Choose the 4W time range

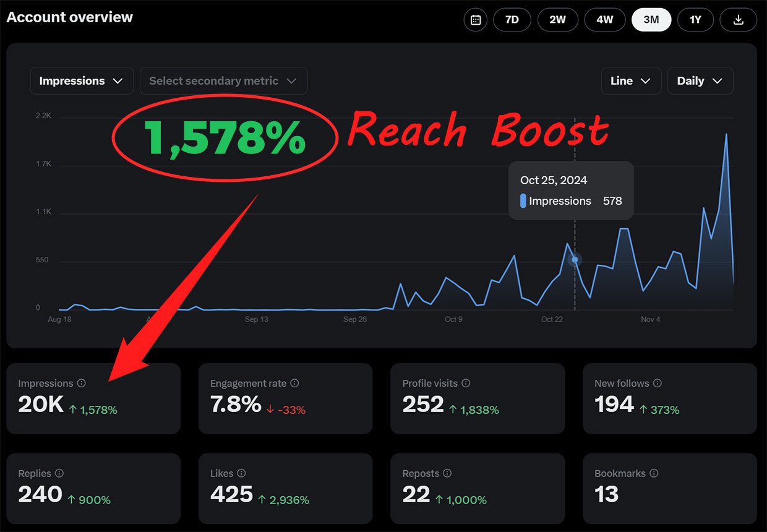click(604, 20)
